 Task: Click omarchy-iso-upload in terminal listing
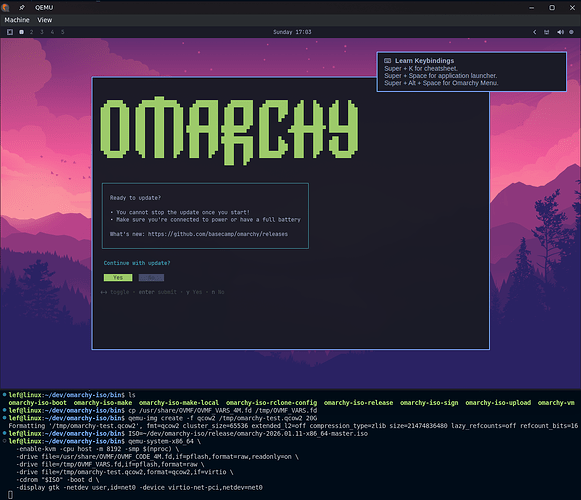[498, 403]
